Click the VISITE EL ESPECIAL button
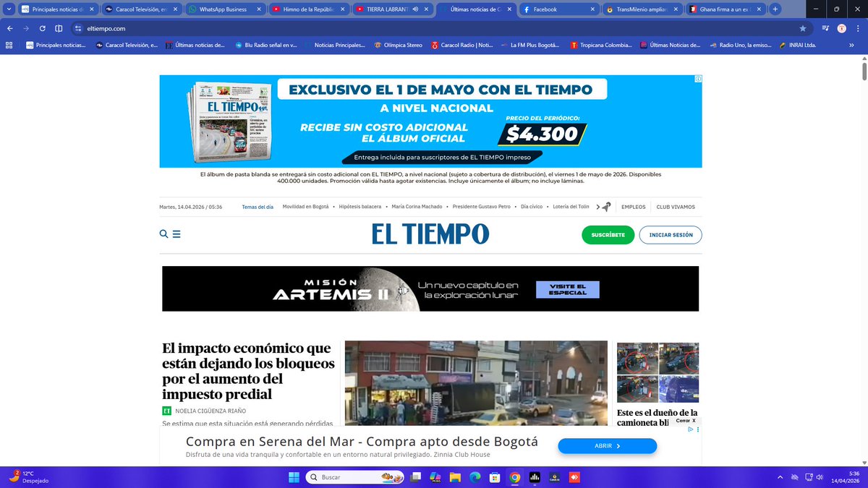This screenshot has width=868, height=488. 568,289
